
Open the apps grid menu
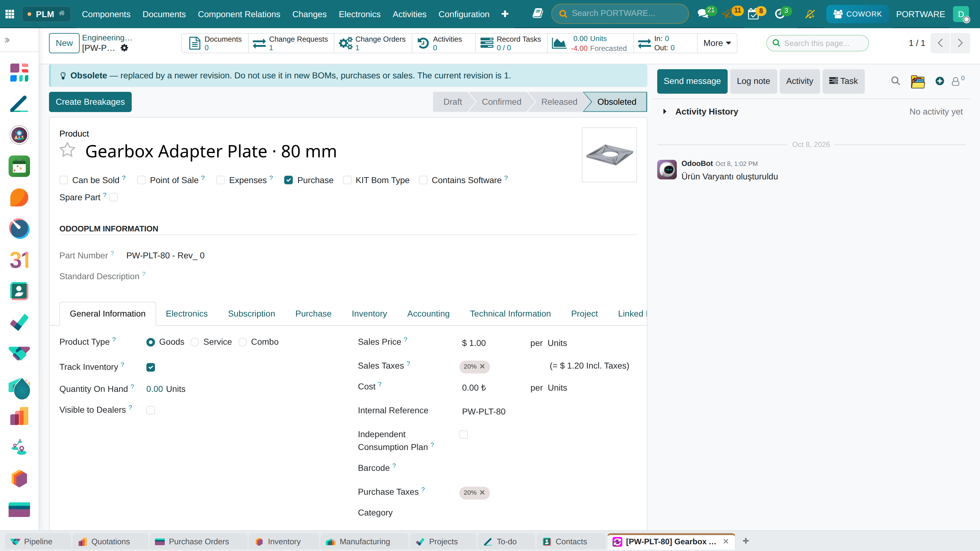pos(10,14)
